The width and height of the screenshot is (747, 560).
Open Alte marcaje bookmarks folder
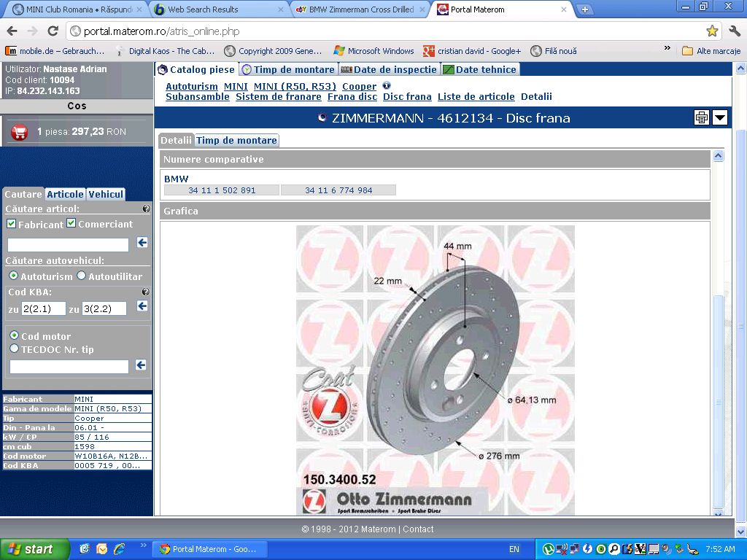[711, 51]
